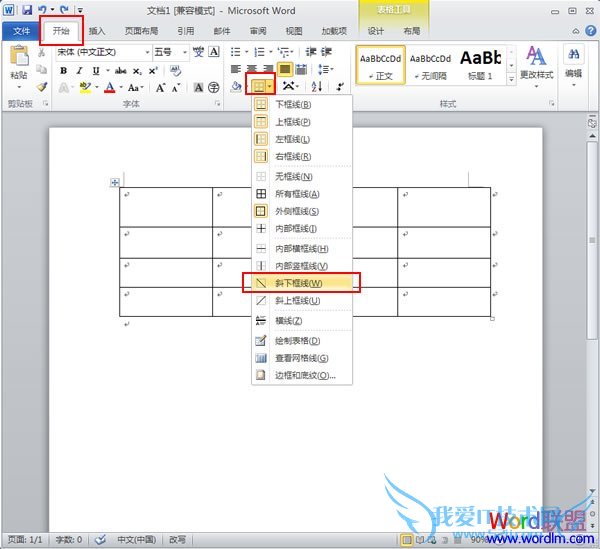Screen dimensions: 600x549
Task: Select 斜下框线(W) menu item
Action: click(302, 283)
